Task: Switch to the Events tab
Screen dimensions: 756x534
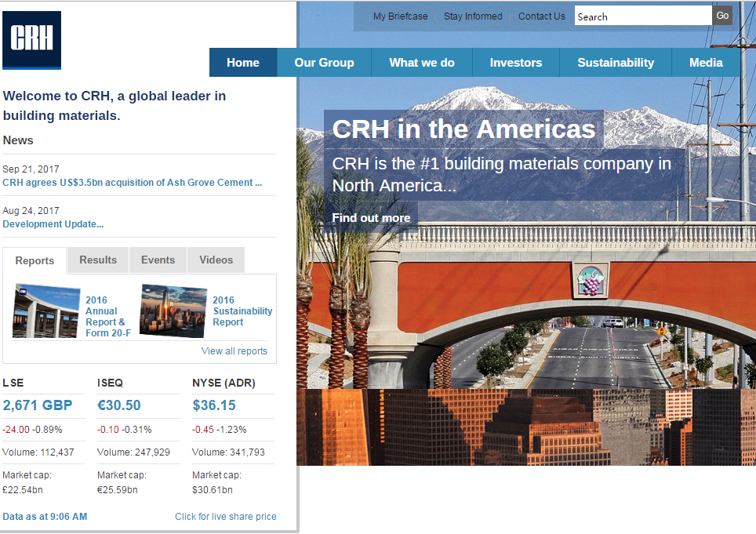Action: click(158, 260)
